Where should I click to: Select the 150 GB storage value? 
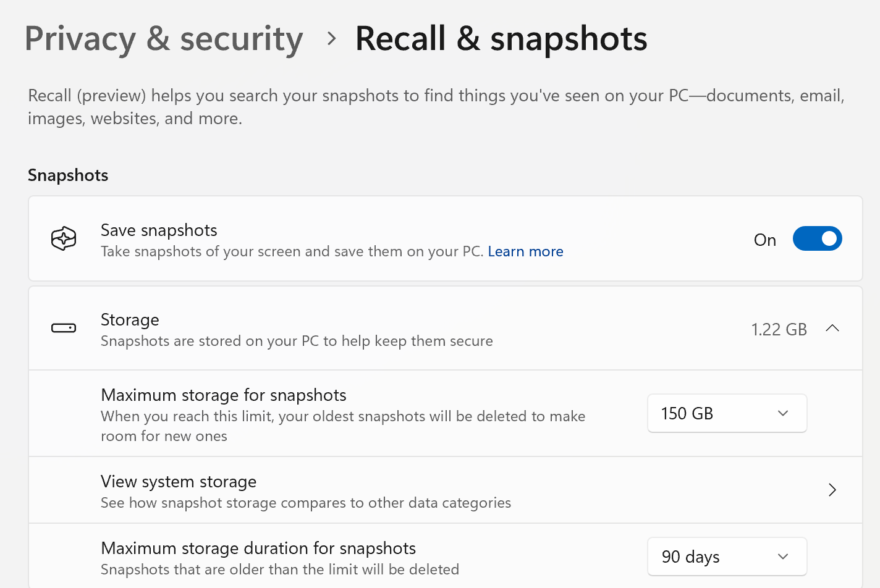coord(688,413)
